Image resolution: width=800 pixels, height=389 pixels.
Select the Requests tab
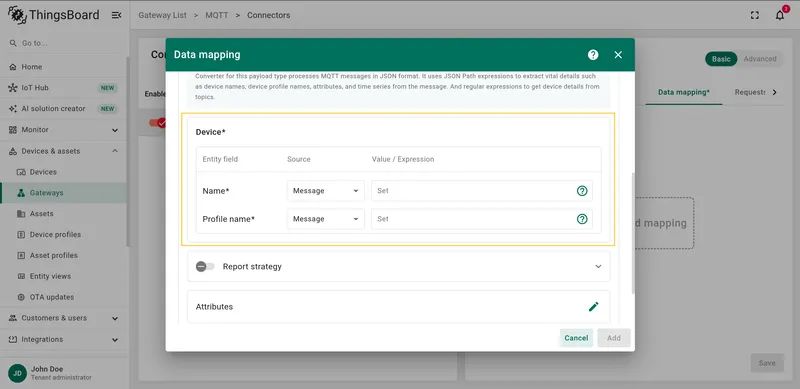(x=750, y=92)
